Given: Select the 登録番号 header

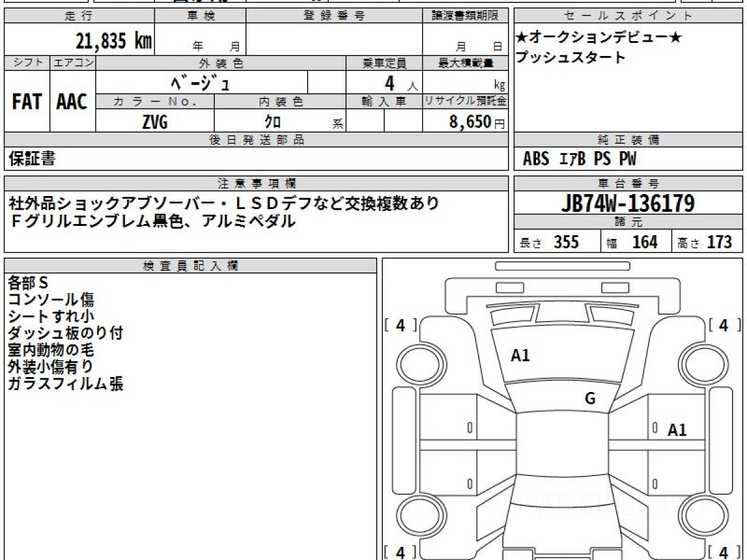Looking at the screenshot, I should (x=334, y=16).
